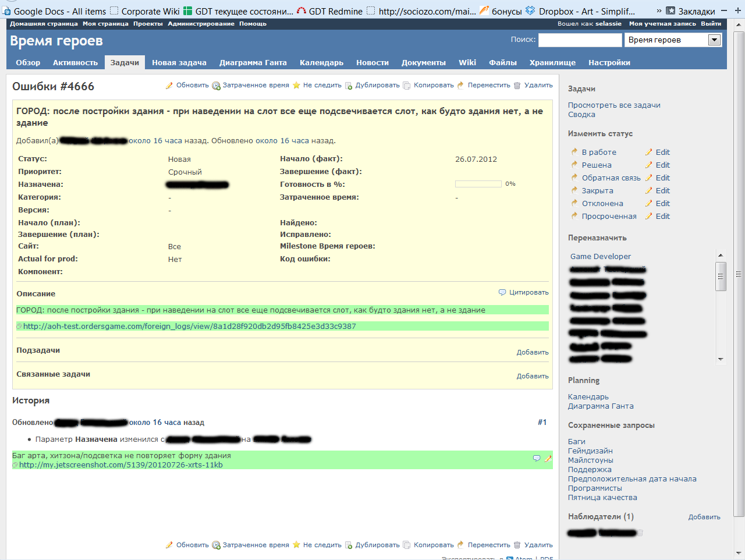Open the Пятница качества saved query
Screen dimensions: 745x560
coord(602,498)
